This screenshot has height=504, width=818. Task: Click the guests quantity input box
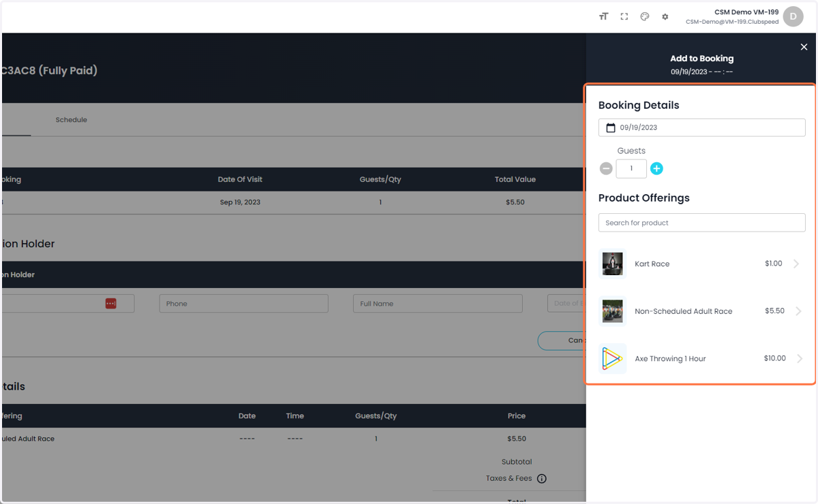point(631,168)
